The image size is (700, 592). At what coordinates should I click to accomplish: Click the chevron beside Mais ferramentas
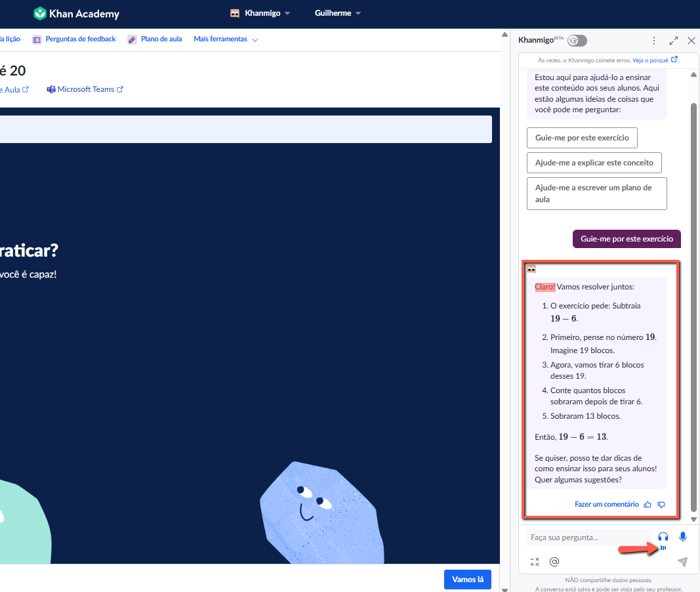[x=255, y=40]
